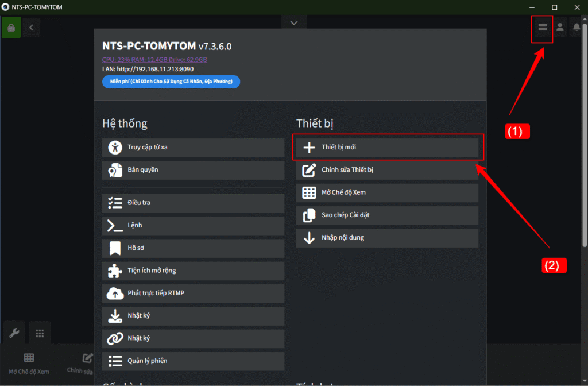Switch to the Chỉnh sửa tab at the bottom
Image resolution: width=588 pixels, height=386 pixels.
pyautogui.click(x=80, y=362)
